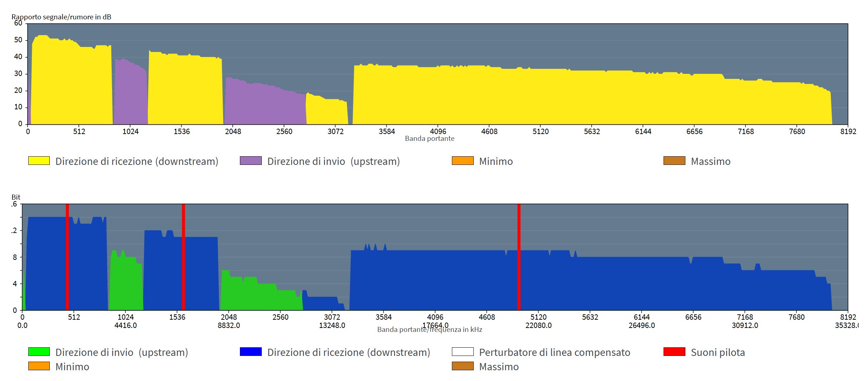Click the 22080.0 kHz frequency axis label
Image resolution: width=868 pixels, height=381 pixels.
[538, 325]
